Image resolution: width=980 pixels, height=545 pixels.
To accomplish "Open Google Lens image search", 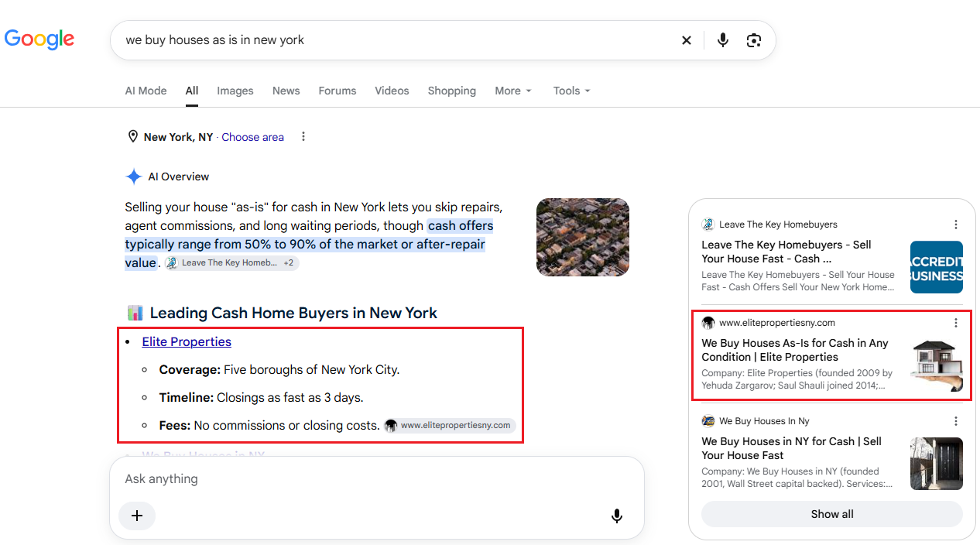I will pyautogui.click(x=754, y=40).
